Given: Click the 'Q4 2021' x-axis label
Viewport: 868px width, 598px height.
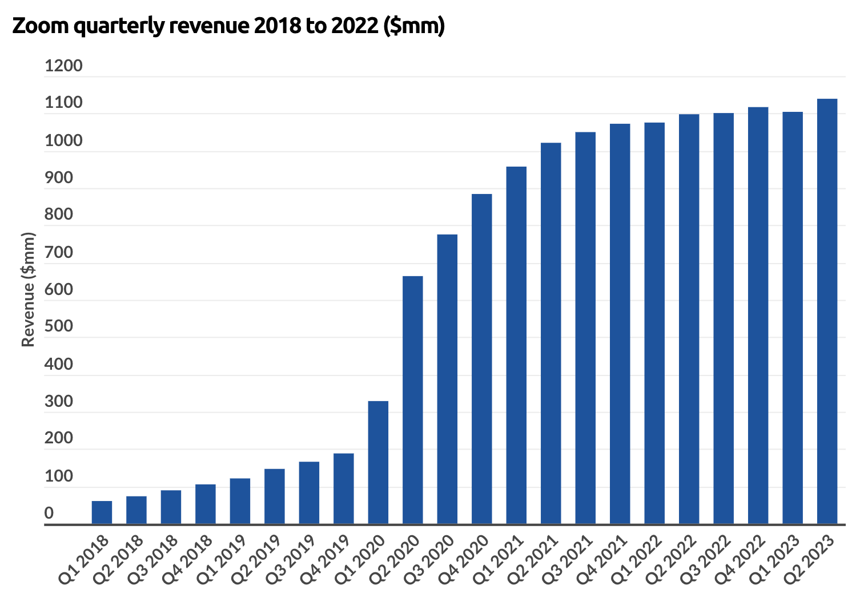Looking at the screenshot, I should [602, 560].
